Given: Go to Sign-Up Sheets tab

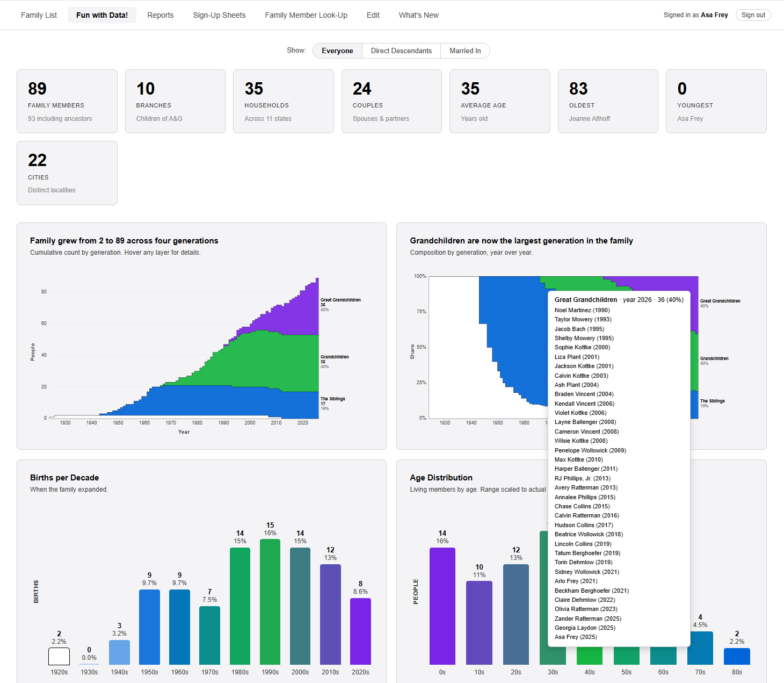Looking at the screenshot, I should point(219,15).
